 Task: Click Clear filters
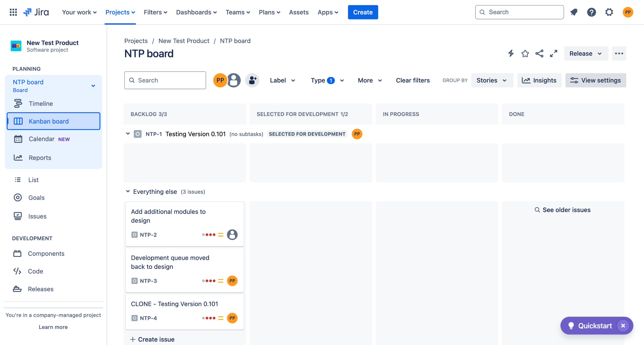click(x=413, y=80)
